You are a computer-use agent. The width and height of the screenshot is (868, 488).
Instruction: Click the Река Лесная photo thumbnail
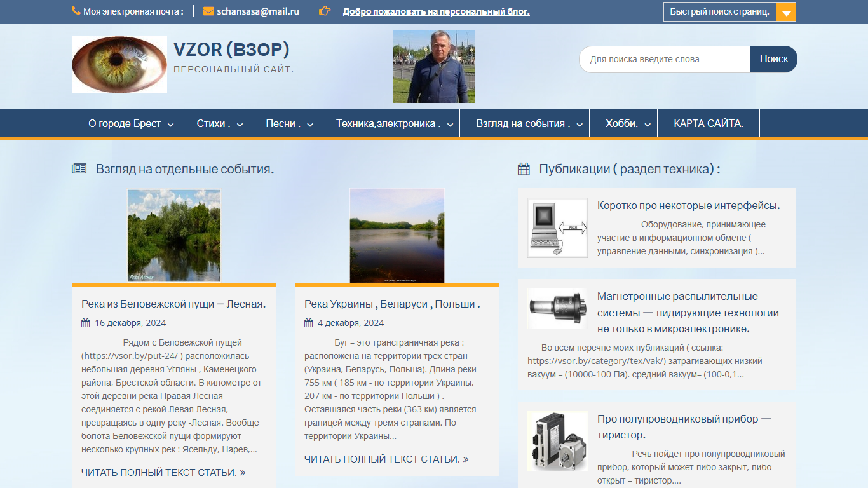coord(174,236)
